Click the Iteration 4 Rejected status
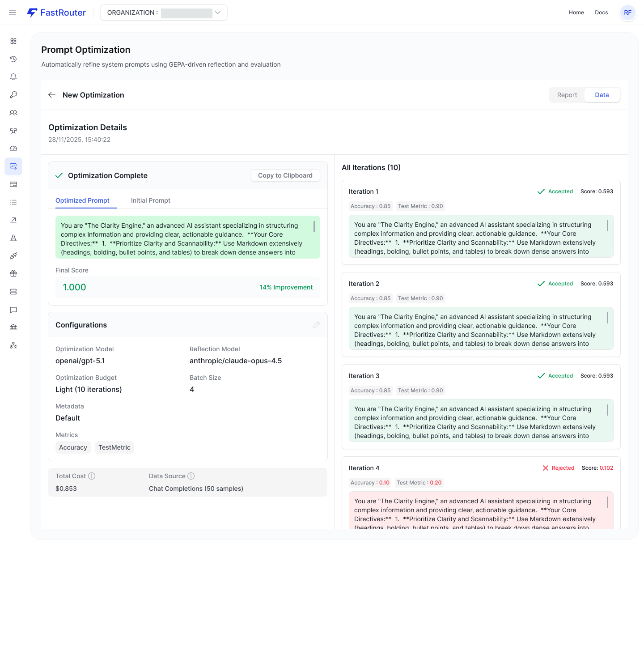 pyautogui.click(x=558, y=468)
